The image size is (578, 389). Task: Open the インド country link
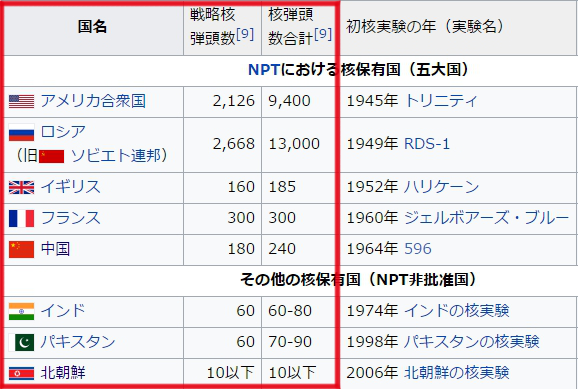63,310
